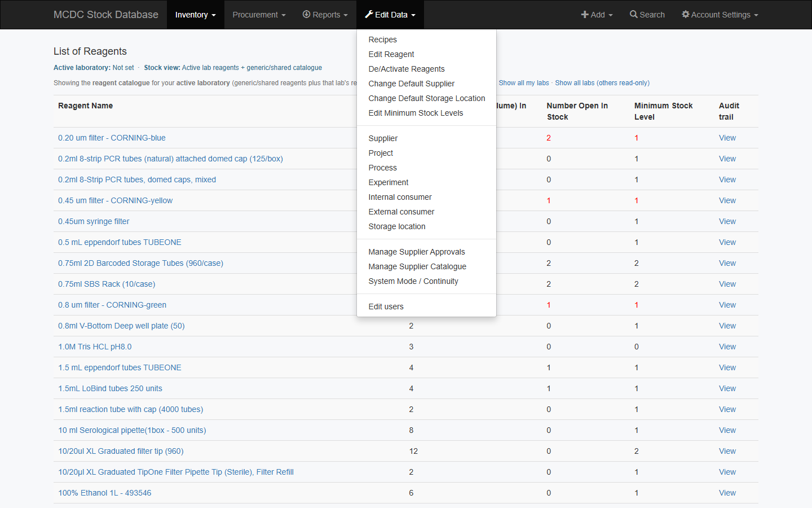The width and height of the screenshot is (812, 508).
Task: Choose Experiment from the menu
Action: (426, 182)
